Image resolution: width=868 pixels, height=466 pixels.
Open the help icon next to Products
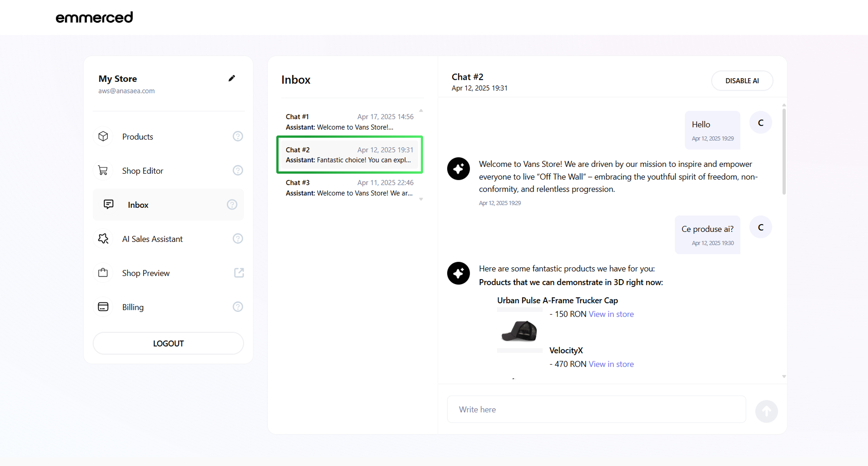[238, 136]
